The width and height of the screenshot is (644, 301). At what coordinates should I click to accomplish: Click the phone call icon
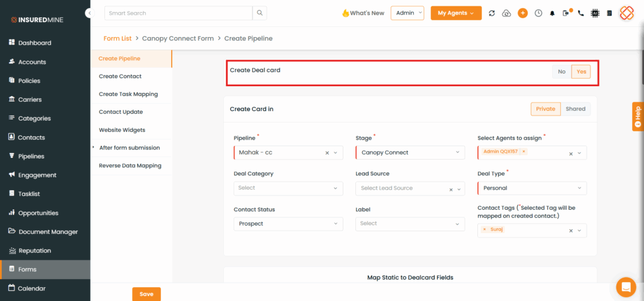point(580,13)
